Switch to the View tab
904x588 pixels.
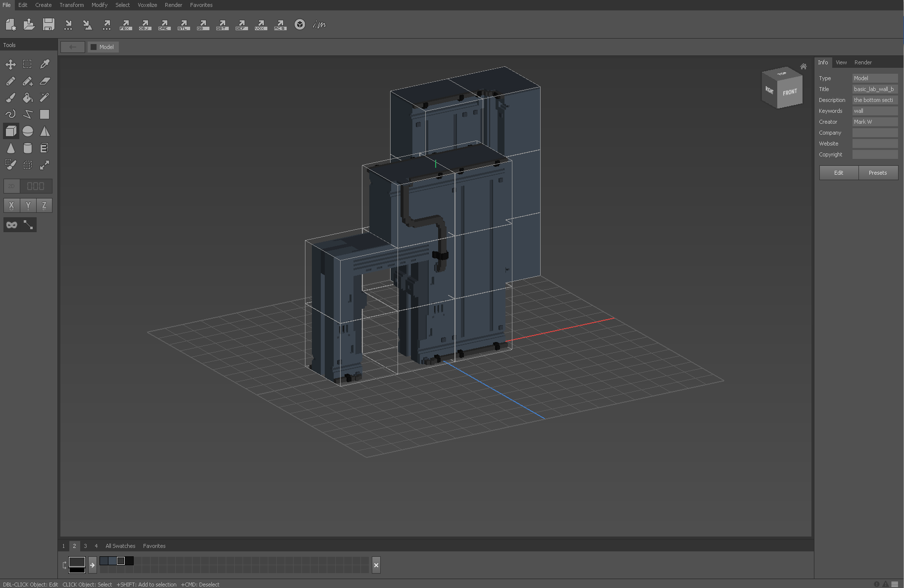coord(841,62)
